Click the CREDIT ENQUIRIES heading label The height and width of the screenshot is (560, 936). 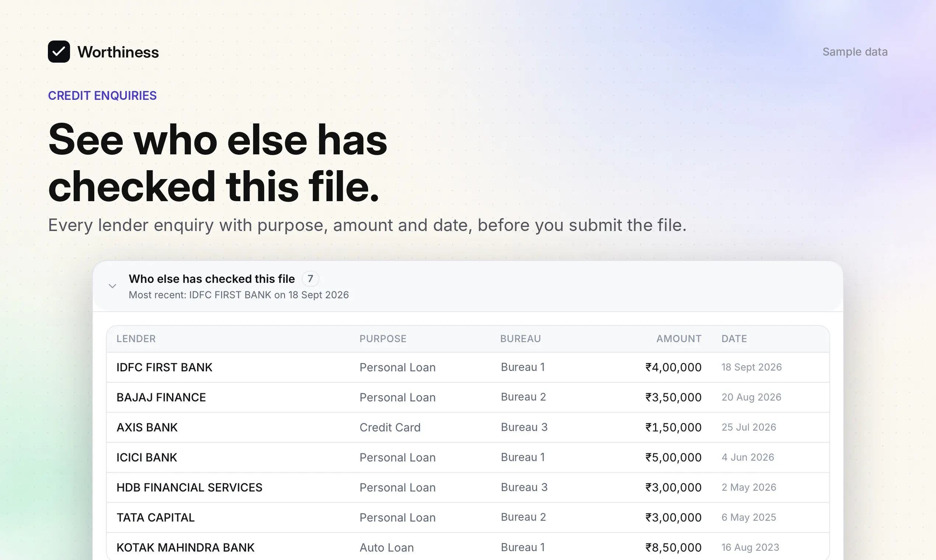tap(102, 96)
